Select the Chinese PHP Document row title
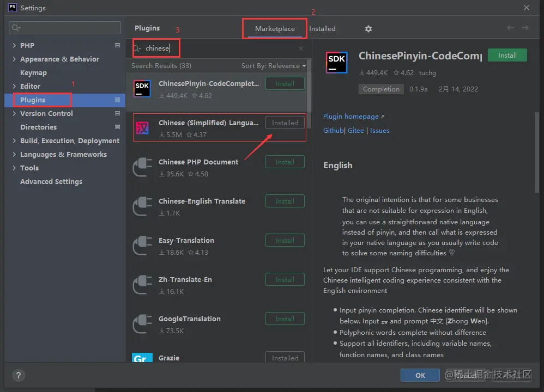Viewport: 544px width, 392px height. pyautogui.click(x=198, y=162)
